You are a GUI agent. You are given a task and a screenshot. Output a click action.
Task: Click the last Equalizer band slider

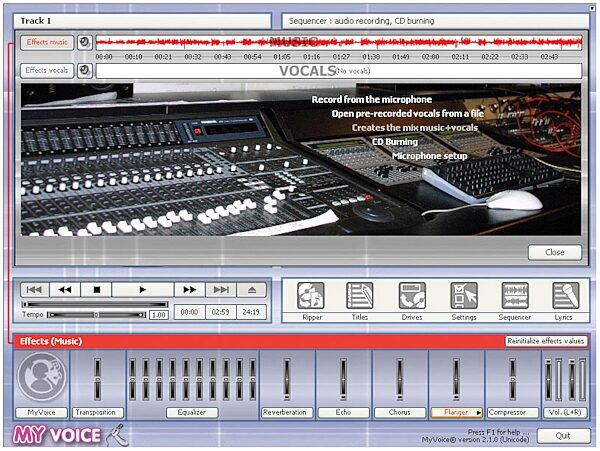(x=253, y=379)
